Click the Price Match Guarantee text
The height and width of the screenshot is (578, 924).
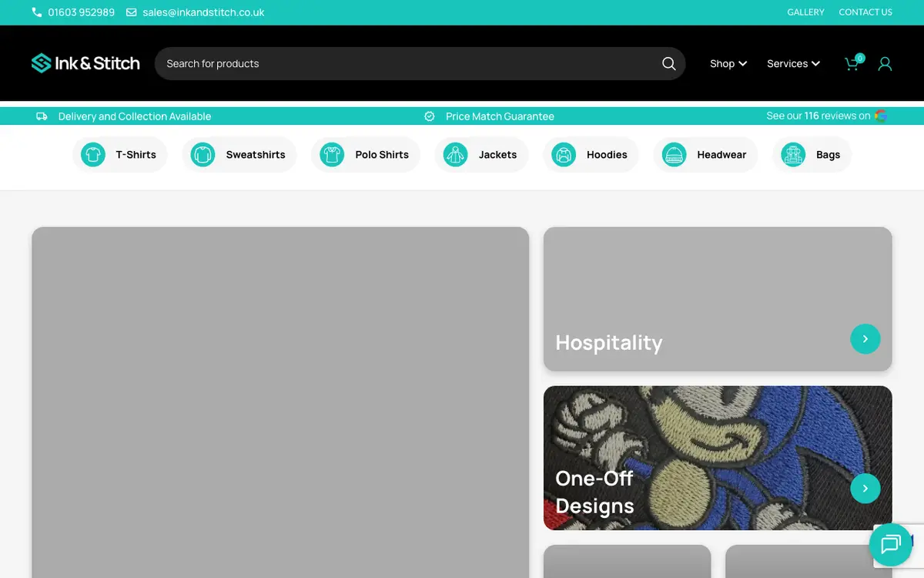point(500,116)
